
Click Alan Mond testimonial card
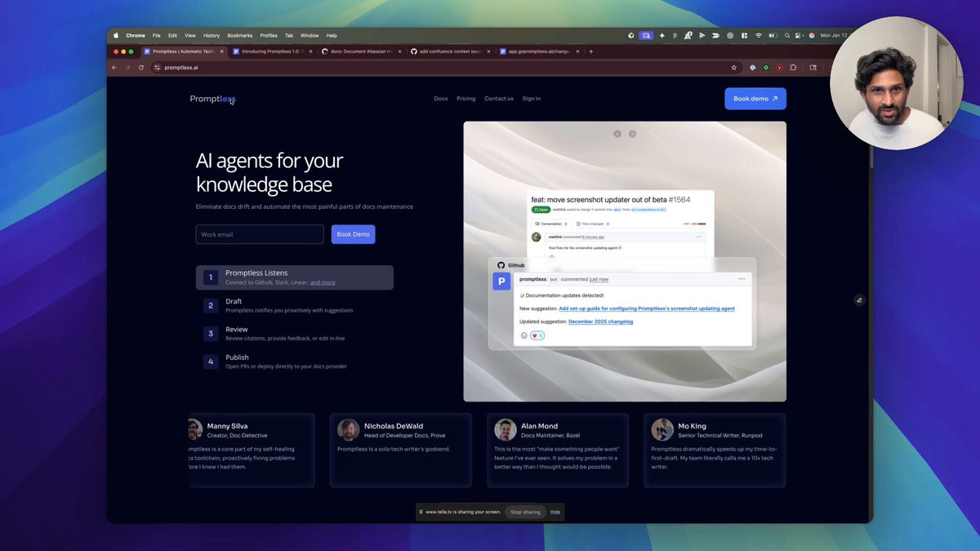[x=558, y=451]
